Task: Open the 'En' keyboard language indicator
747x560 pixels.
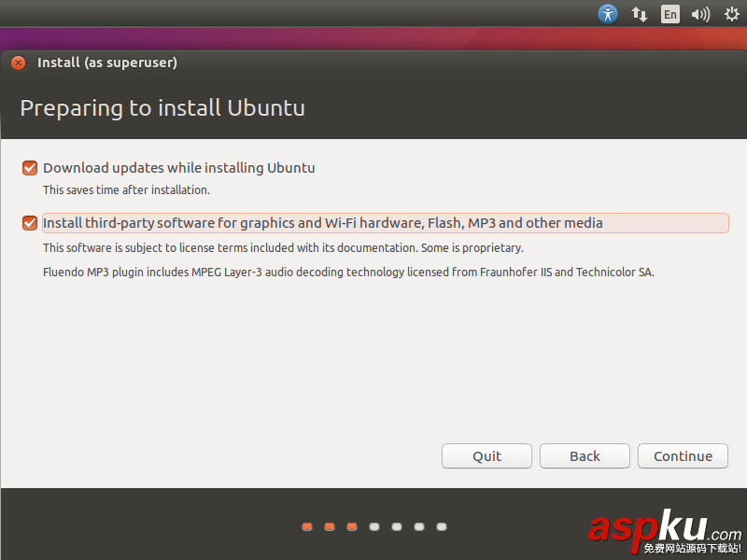Action: (x=670, y=14)
